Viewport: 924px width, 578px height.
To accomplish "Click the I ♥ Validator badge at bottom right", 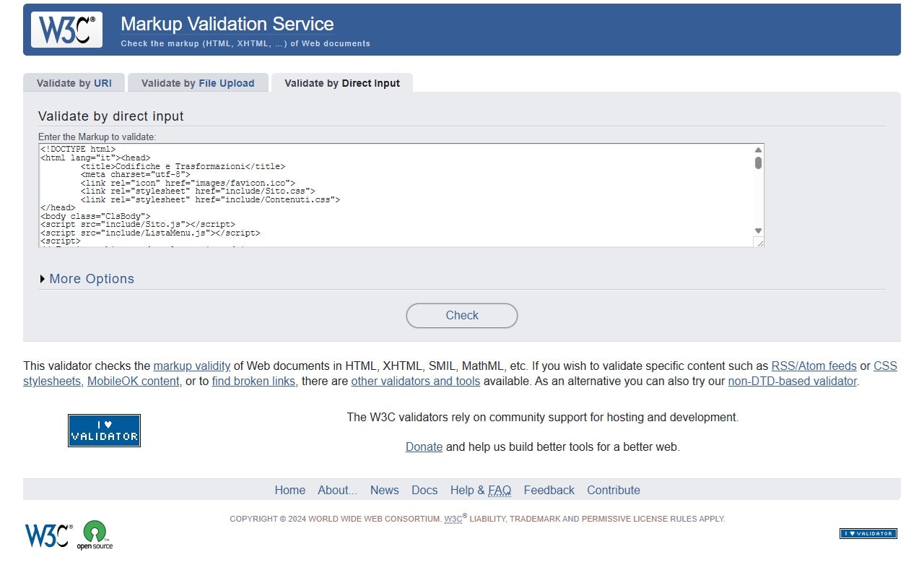I will [868, 533].
